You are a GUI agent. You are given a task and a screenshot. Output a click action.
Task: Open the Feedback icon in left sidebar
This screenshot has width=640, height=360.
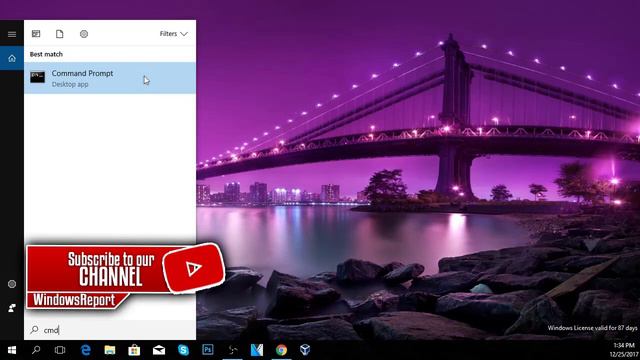12,308
